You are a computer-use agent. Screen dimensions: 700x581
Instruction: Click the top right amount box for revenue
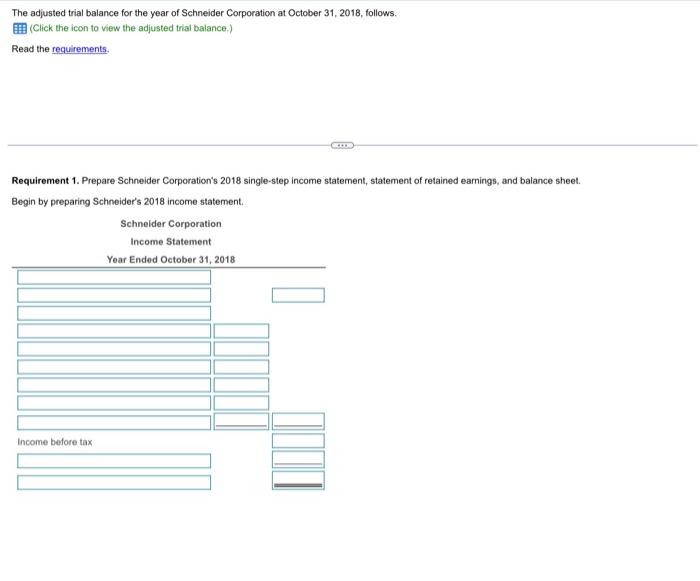(298, 295)
